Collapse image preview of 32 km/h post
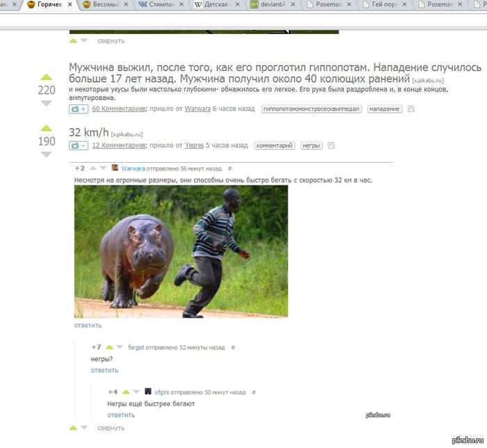487x448 pixels. click(79, 145)
